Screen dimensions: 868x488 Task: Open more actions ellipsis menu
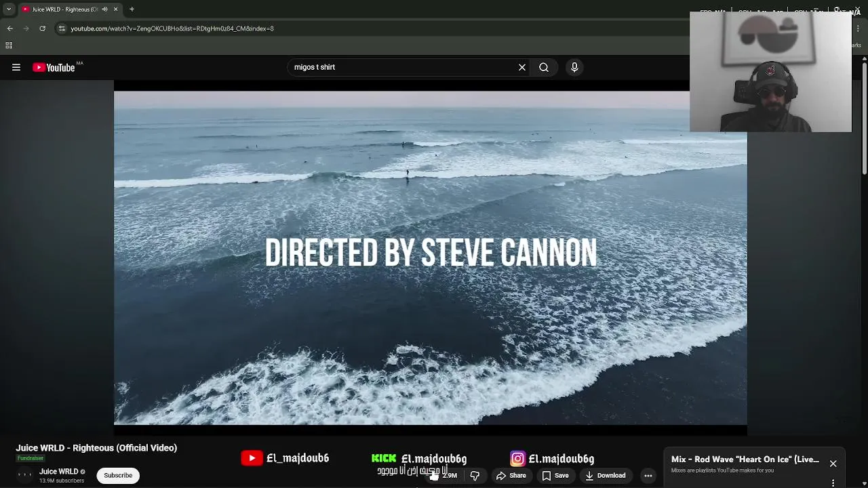648,475
